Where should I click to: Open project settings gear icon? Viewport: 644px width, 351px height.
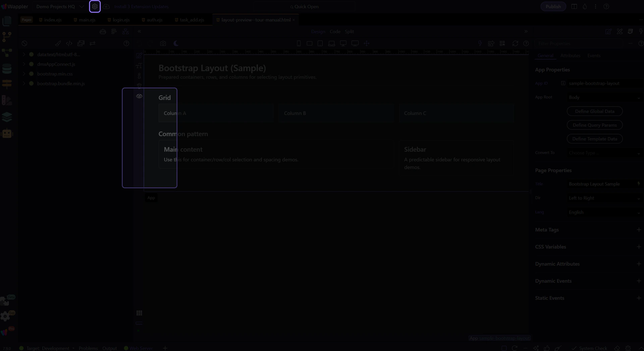pos(95,6)
